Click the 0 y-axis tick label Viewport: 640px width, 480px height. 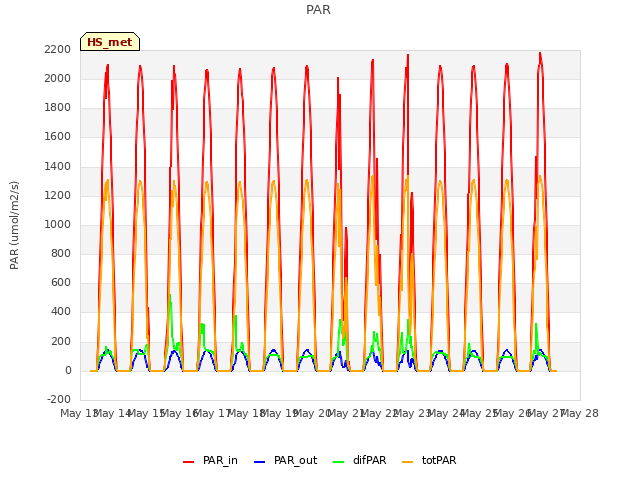click(68, 371)
